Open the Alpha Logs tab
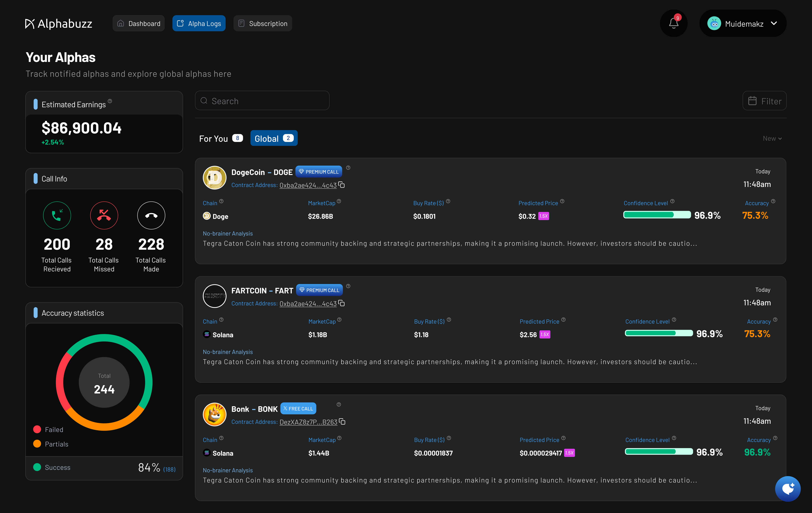Image resolution: width=812 pixels, height=513 pixels. (x=199, y=23)
